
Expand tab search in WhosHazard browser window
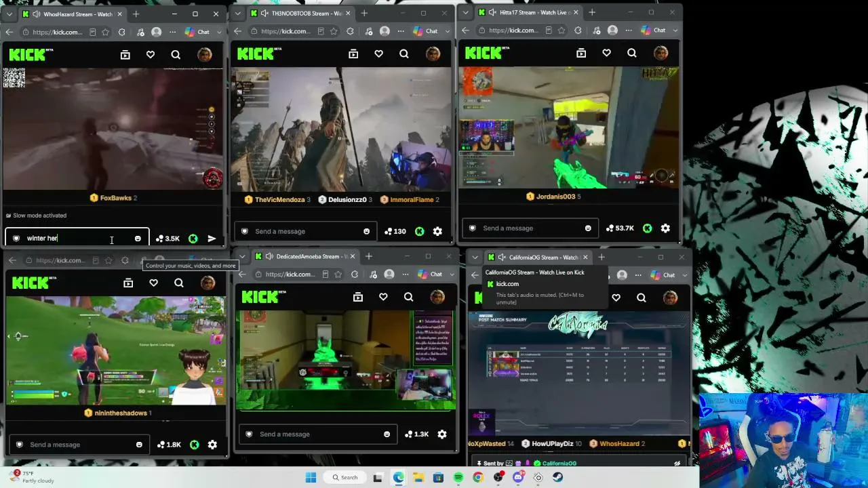click(9, 14)
